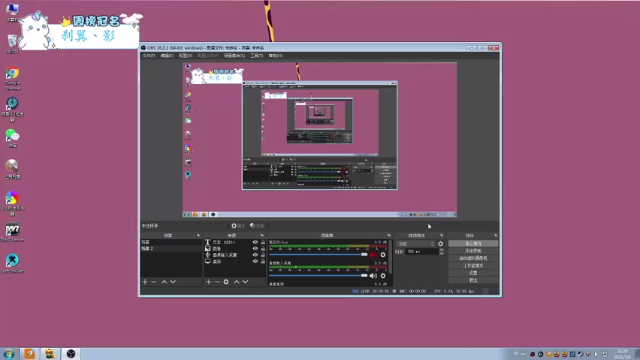Increase the transition duration stepper
The width and height of the screenshot is (640, 360).
click(x=441, y=250)
